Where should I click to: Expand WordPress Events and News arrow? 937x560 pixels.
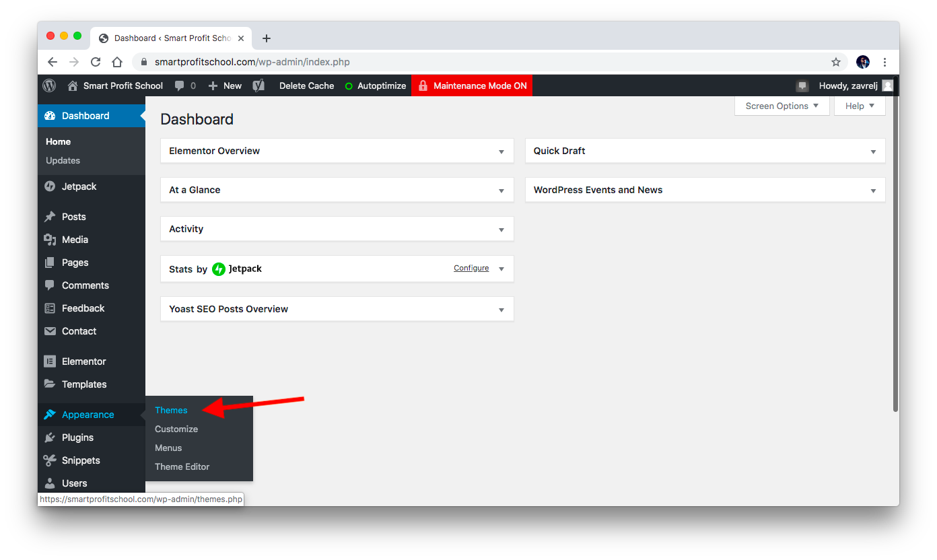[873, 190]
